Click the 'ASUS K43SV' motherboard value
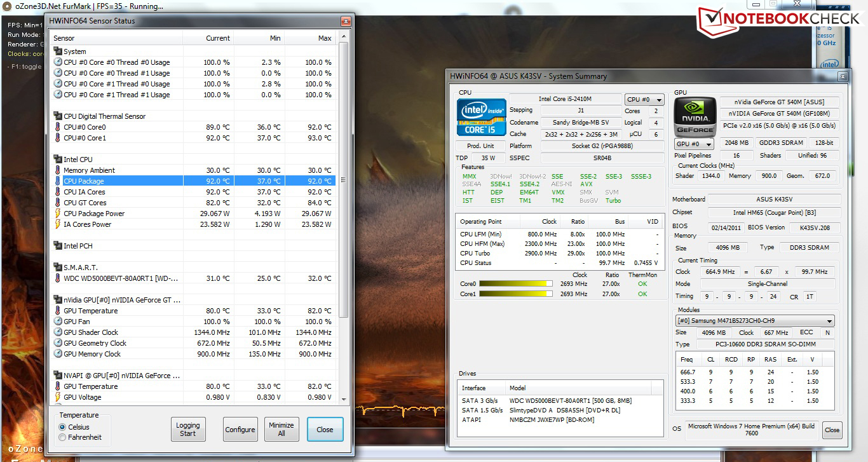The height and width of the screenshot is (462, 868). click(x=774, y=200)
